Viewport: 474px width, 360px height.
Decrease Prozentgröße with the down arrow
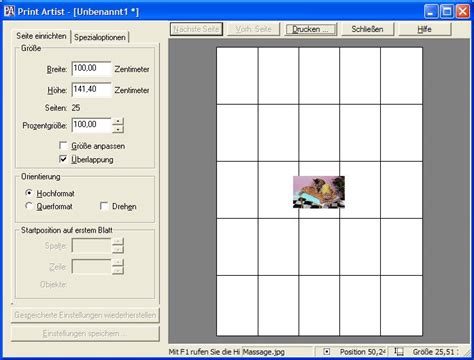[x=118, y=129]
